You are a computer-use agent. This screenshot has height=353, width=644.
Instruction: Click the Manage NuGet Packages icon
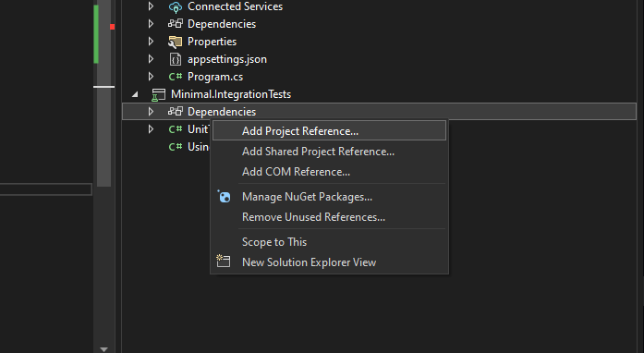(224, 197)
